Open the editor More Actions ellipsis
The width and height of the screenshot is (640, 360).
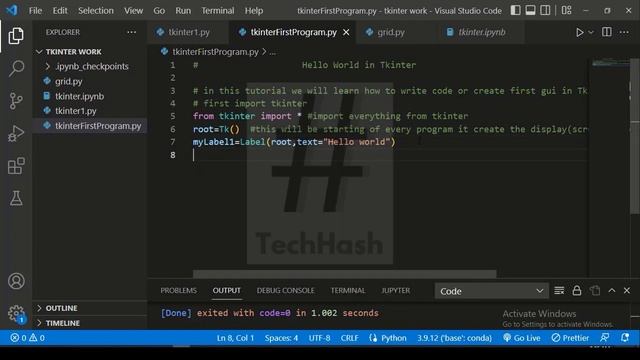624,32
